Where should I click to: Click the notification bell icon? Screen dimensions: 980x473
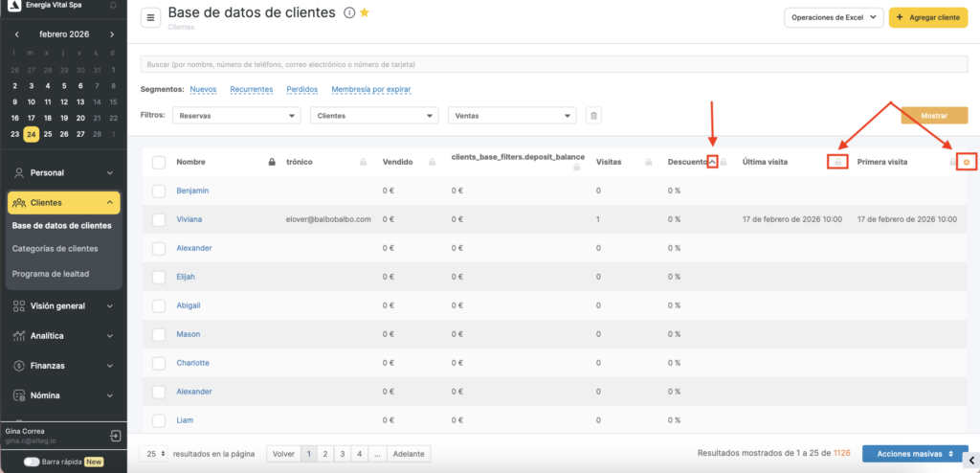(114, 6)
